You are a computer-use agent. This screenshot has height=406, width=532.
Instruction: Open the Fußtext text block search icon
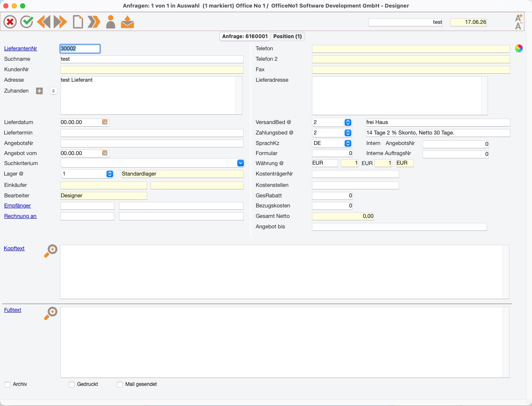(51, 313)
